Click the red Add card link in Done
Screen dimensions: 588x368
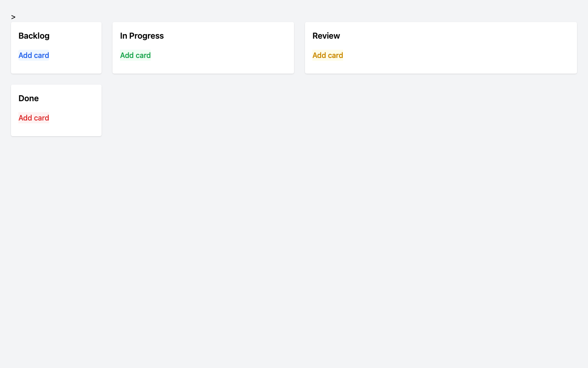34,118
